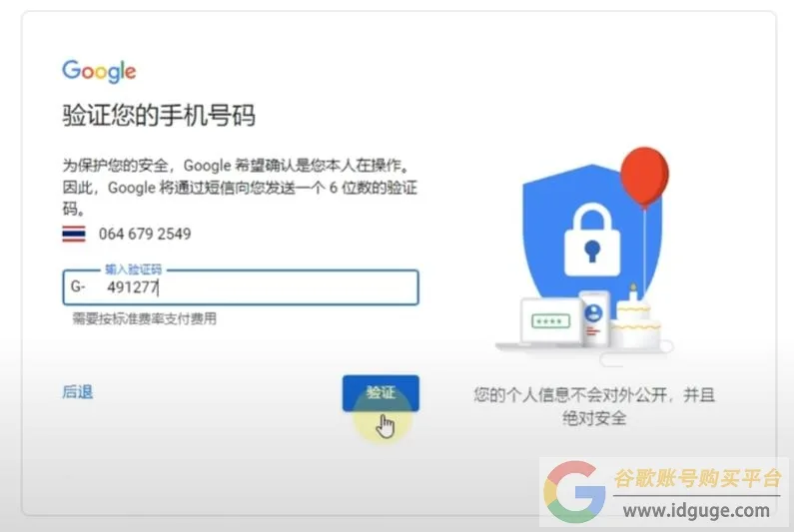This screenshot has height=532, width=794.
Task: Click the G- prefix inside code field
Action: pyautogui.click(x=78, y=286)
